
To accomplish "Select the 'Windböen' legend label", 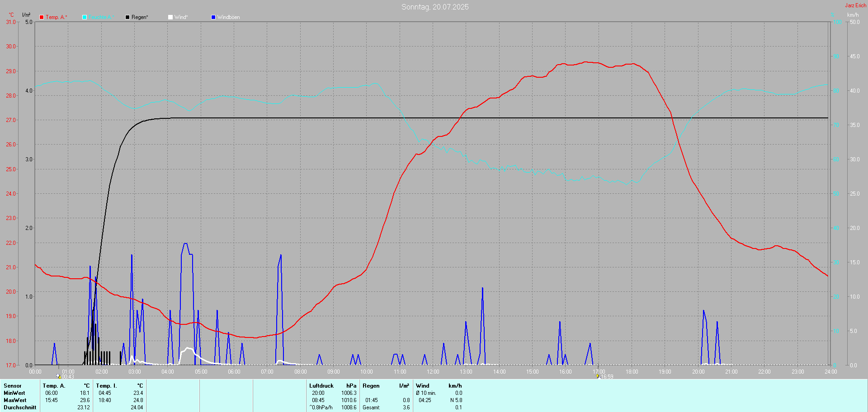I will 229,17.
